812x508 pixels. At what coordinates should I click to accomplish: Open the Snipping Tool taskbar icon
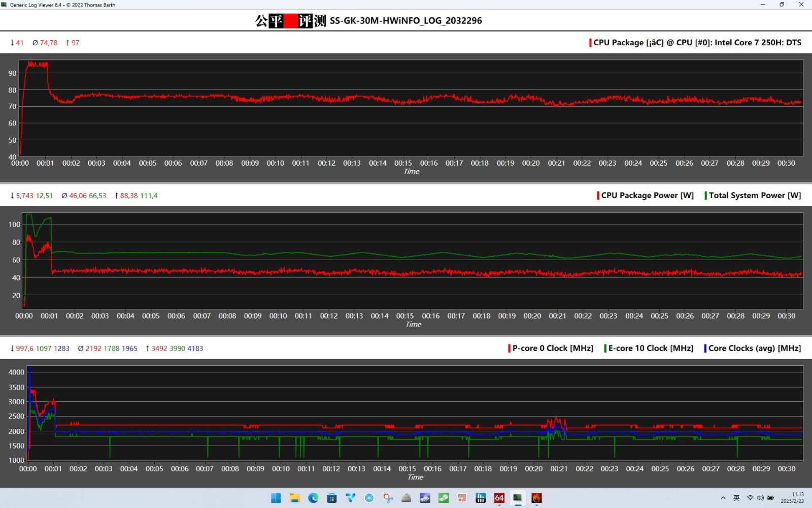(x=388, y=498)
